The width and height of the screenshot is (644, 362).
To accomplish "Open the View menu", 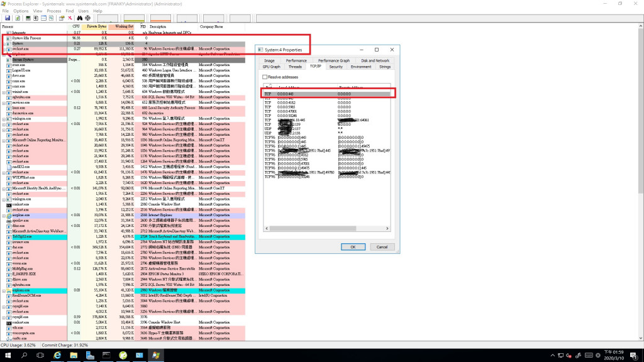I will click(37, 11).
